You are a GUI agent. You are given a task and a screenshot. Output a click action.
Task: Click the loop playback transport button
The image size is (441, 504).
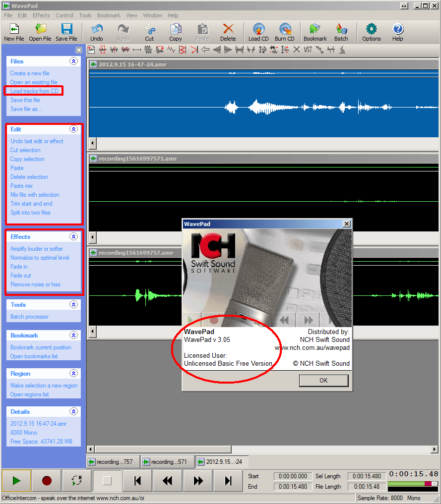77,481
